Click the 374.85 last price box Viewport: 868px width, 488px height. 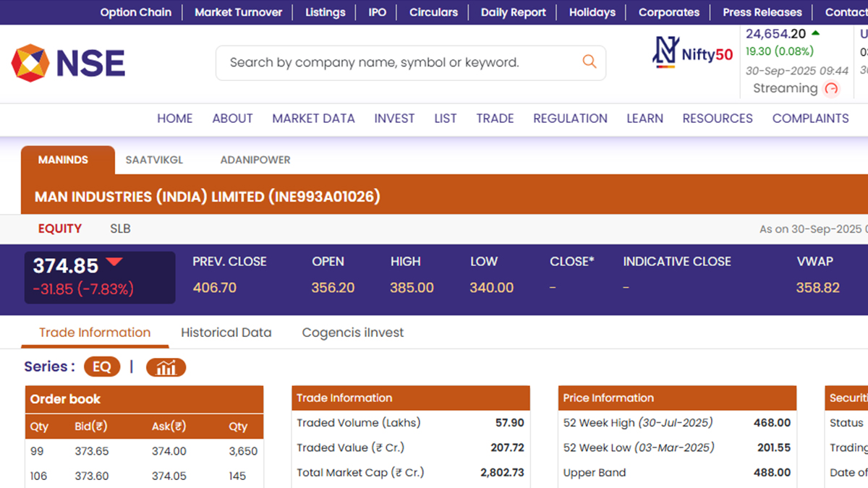[100, 278]
